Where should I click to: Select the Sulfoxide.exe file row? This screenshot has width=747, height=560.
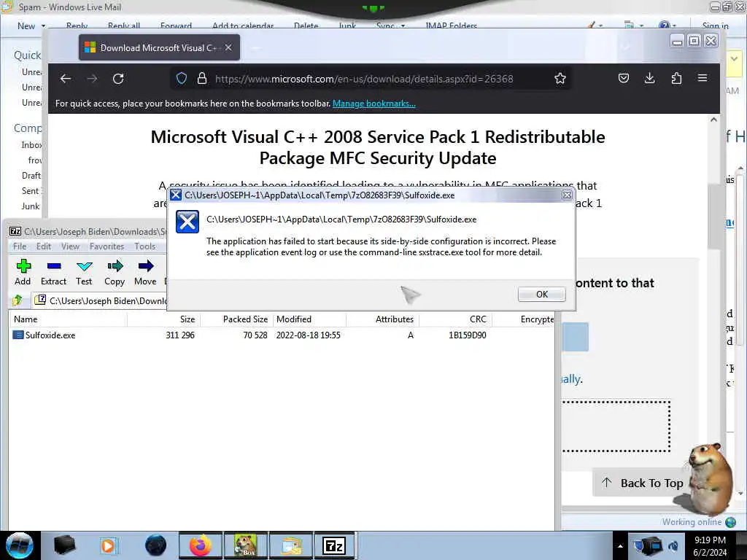coord(281,335)
